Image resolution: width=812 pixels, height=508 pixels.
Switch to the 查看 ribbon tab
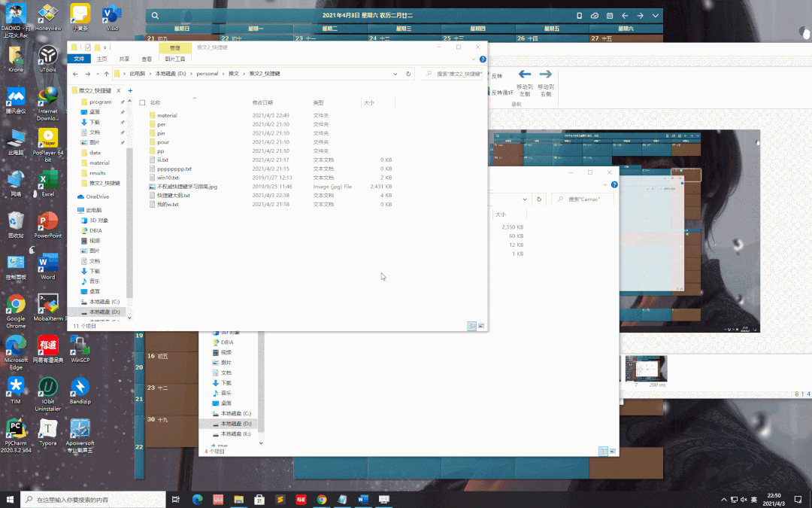pyautogui.click(x=147, y=59)
